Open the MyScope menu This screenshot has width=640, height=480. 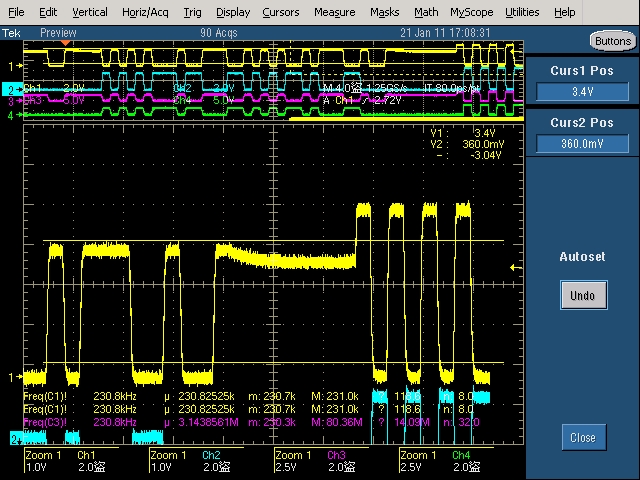[472, 12]
